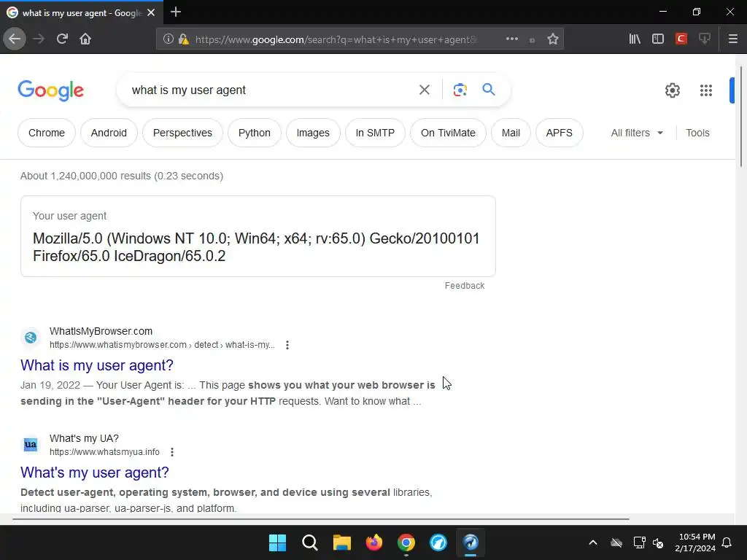
Task: Open File Explorer from taskbar
Action: 342,542
